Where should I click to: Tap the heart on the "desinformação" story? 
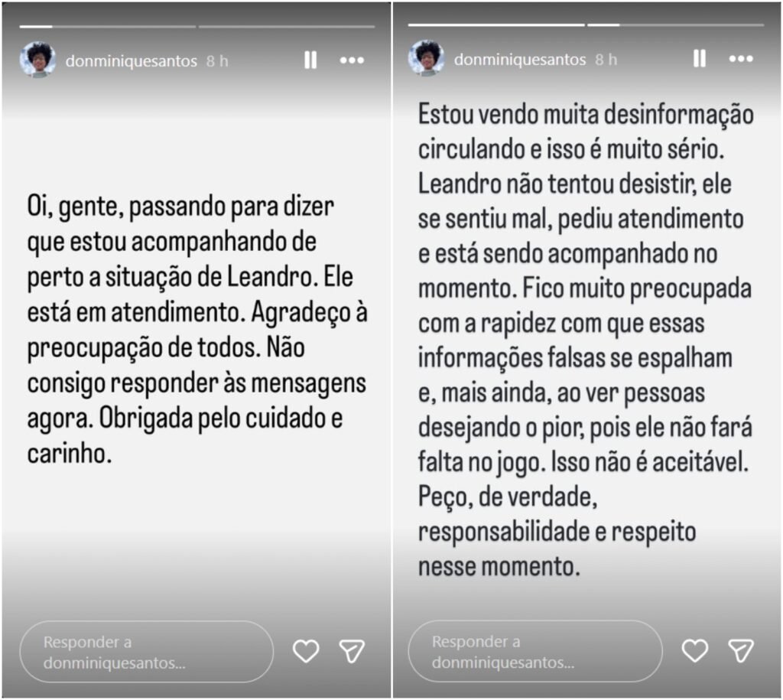694,650
